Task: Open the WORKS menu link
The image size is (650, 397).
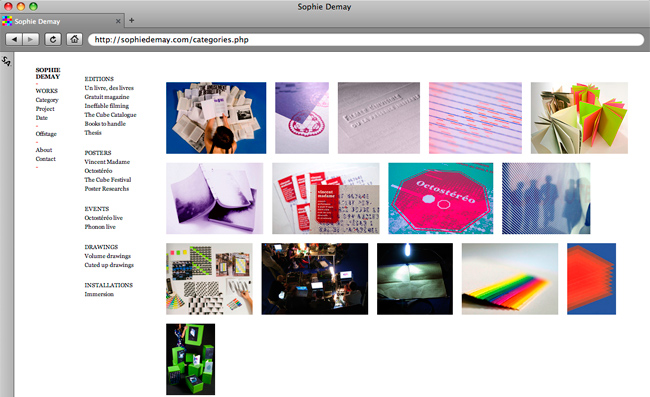Action: (x=46, y=91)
